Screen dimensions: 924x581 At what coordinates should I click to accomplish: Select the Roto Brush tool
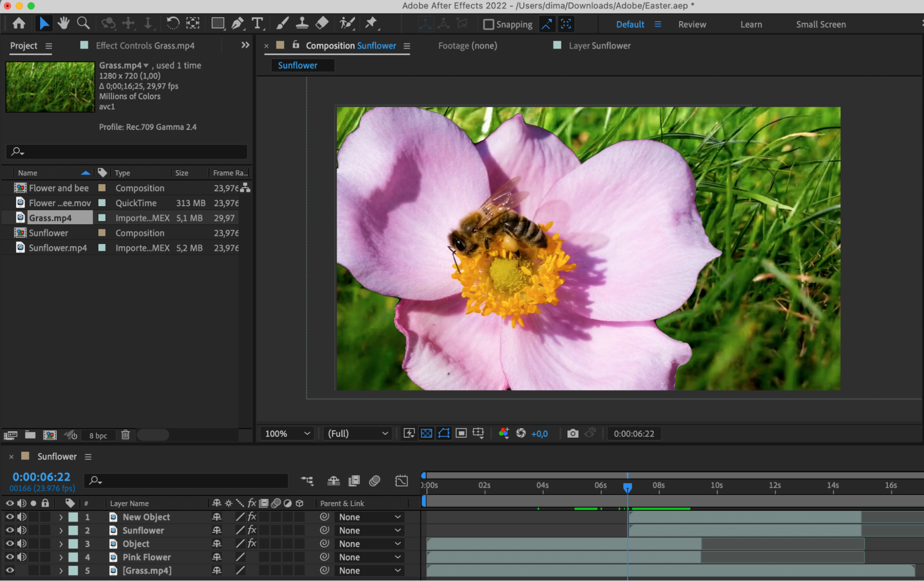347,24
